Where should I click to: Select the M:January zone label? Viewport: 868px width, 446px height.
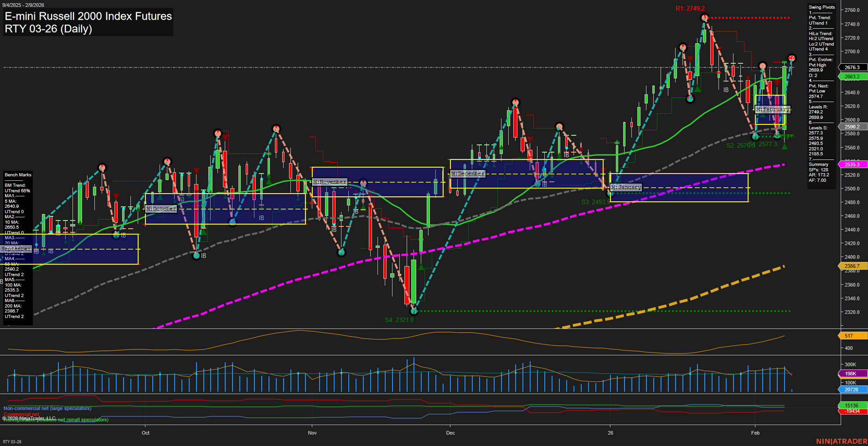point(626,187)
